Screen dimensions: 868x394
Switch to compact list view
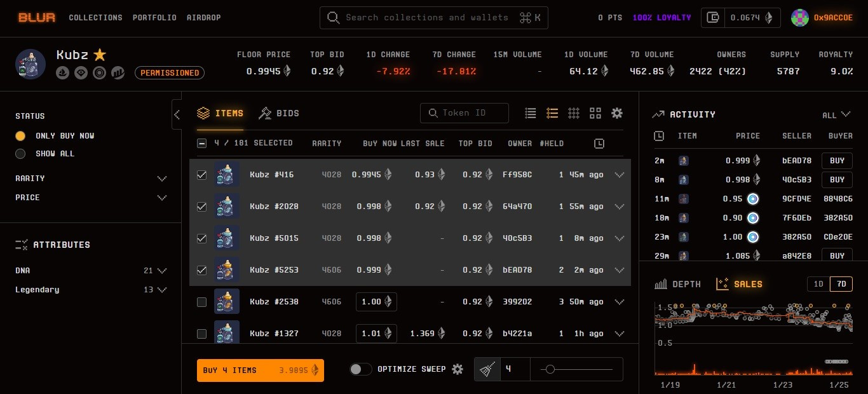point(531,113)
